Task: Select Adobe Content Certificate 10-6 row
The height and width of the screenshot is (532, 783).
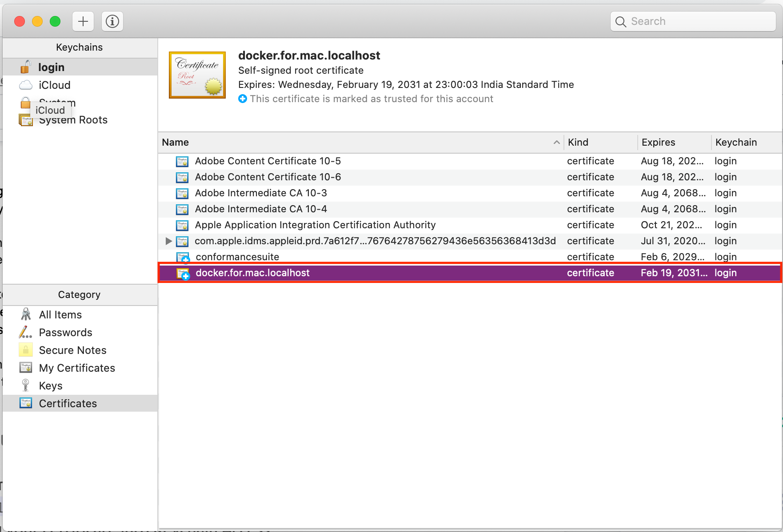Action: (470, 177)
